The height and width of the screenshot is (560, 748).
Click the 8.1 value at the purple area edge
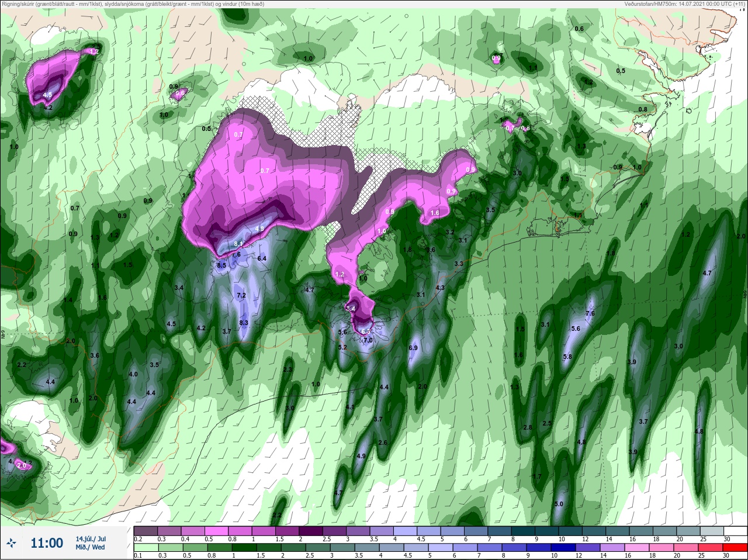coord(238,244)
